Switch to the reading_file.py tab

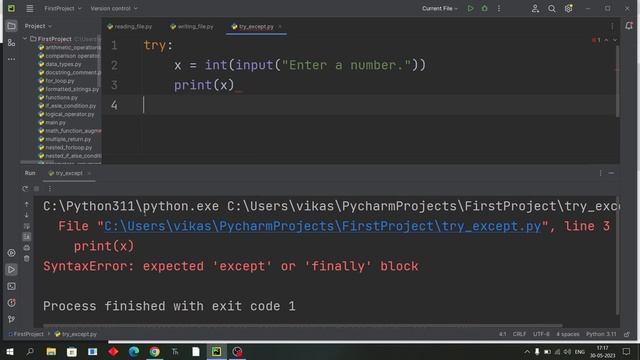tap(129, 27)
